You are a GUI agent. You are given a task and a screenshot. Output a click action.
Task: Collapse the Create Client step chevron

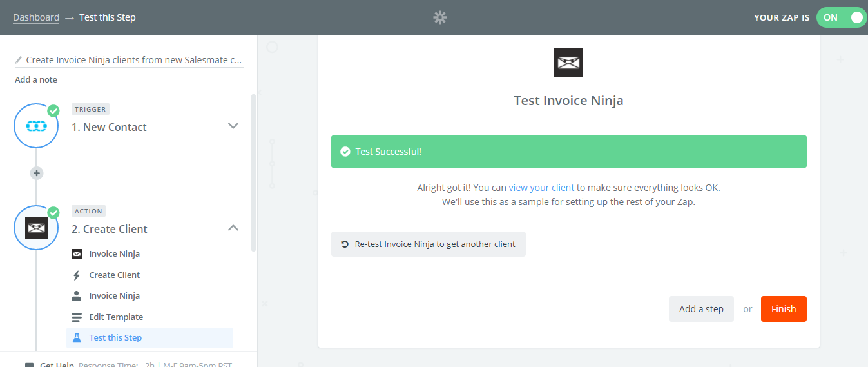point(233,228)
